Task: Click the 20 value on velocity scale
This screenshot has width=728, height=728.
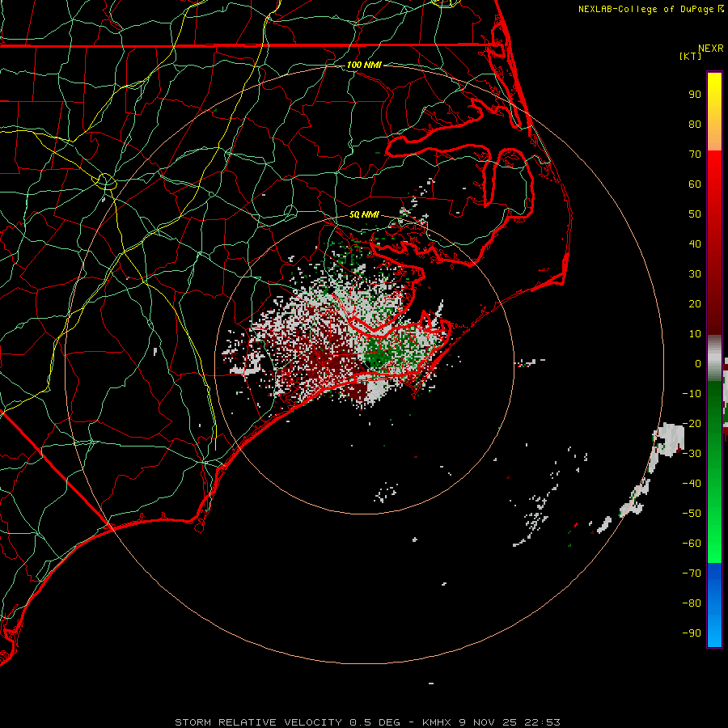Action: [x=695, y=304]
